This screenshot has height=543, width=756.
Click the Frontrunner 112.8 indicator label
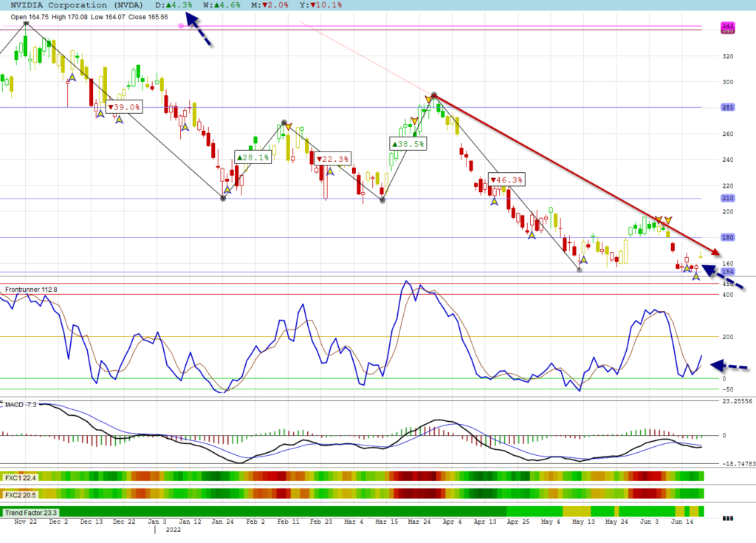pyautogui.click(x=31, y=290)
